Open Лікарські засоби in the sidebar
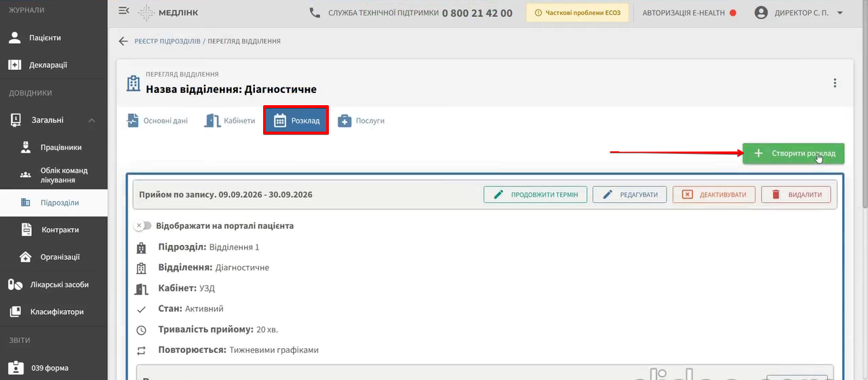The image size is (868, 380). (x=54, y=284)
